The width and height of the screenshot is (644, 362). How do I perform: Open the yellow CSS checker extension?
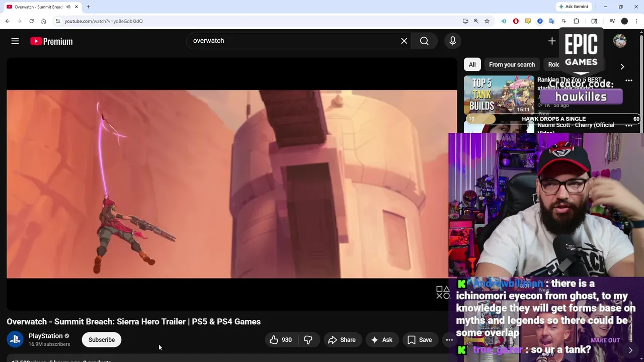click(528, 21)
